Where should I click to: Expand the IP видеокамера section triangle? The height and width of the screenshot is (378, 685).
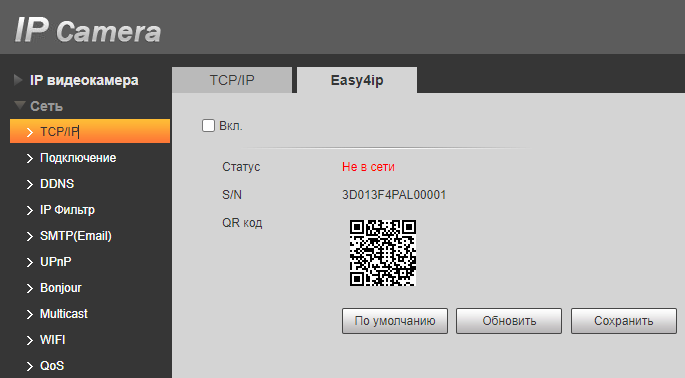click(x=18, y=80)
